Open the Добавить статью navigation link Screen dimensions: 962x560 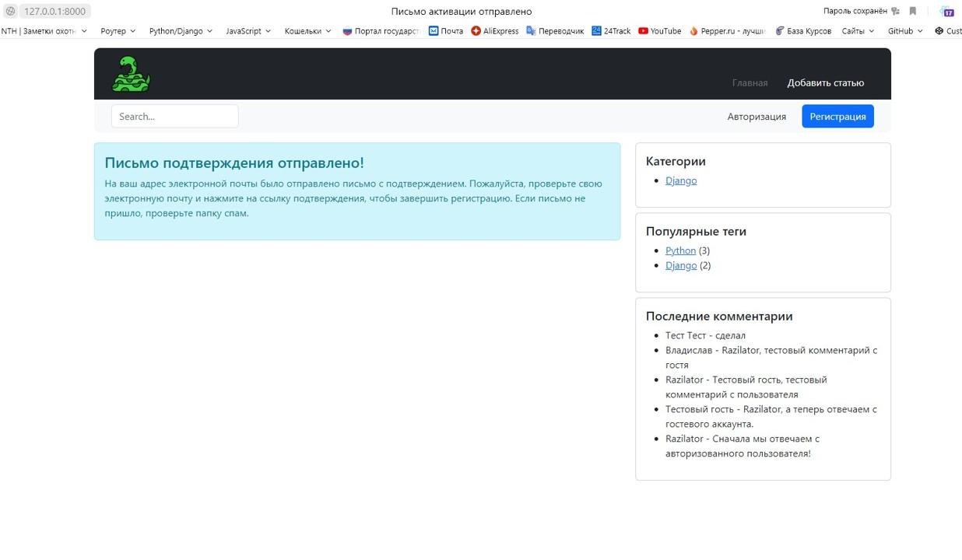(x=825, y=82)
